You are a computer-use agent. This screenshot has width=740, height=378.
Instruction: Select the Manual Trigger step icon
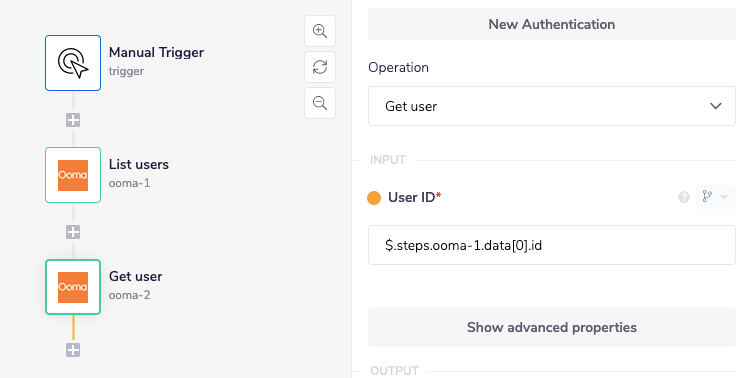coord(73,63)
